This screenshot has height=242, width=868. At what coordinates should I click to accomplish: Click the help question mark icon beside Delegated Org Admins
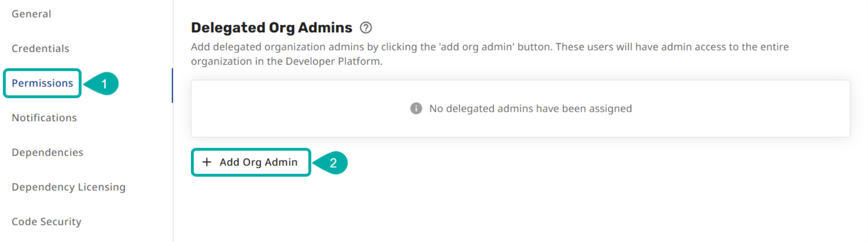point(366,28)
